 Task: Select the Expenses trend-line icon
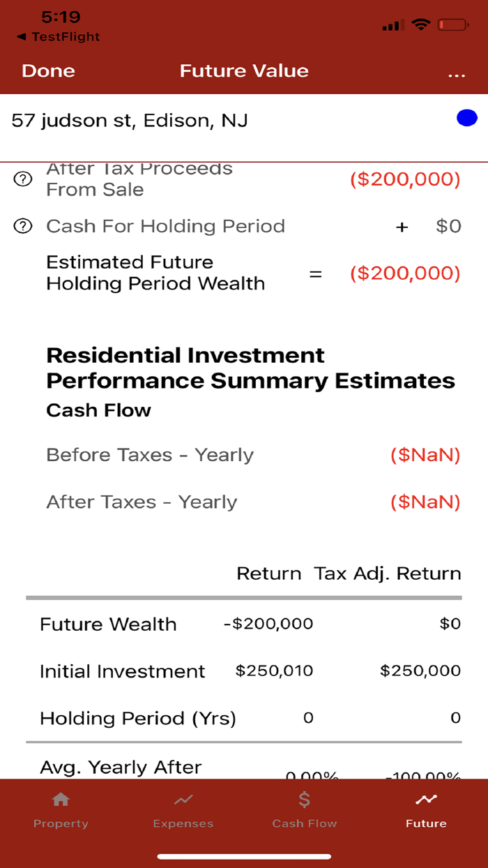coord(183,800)
